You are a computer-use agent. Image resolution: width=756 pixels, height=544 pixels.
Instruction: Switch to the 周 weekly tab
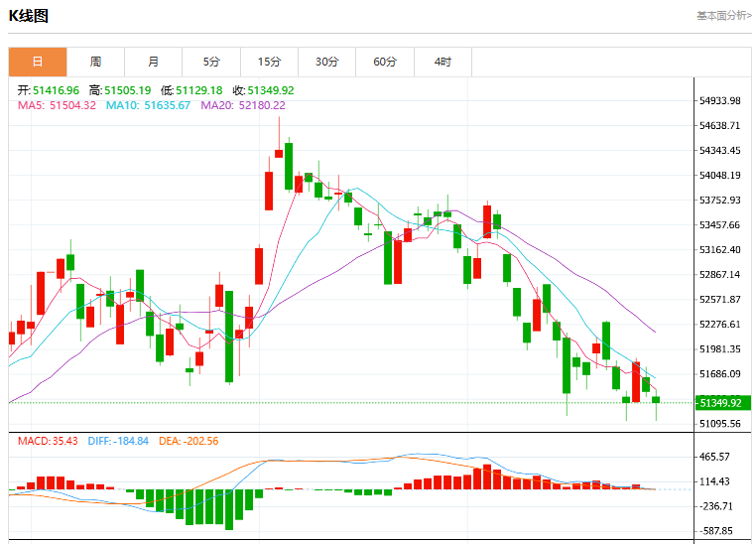pos(95,62)
